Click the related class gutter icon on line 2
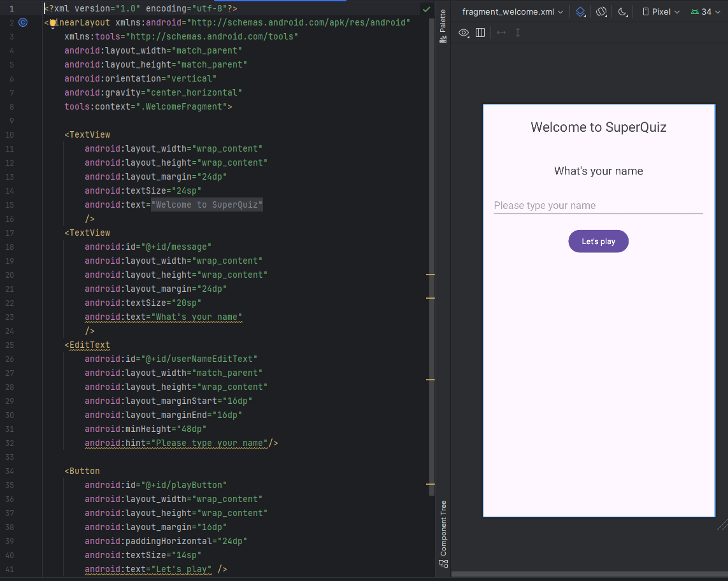The image size is (728, 581). [x=23, y=22]
